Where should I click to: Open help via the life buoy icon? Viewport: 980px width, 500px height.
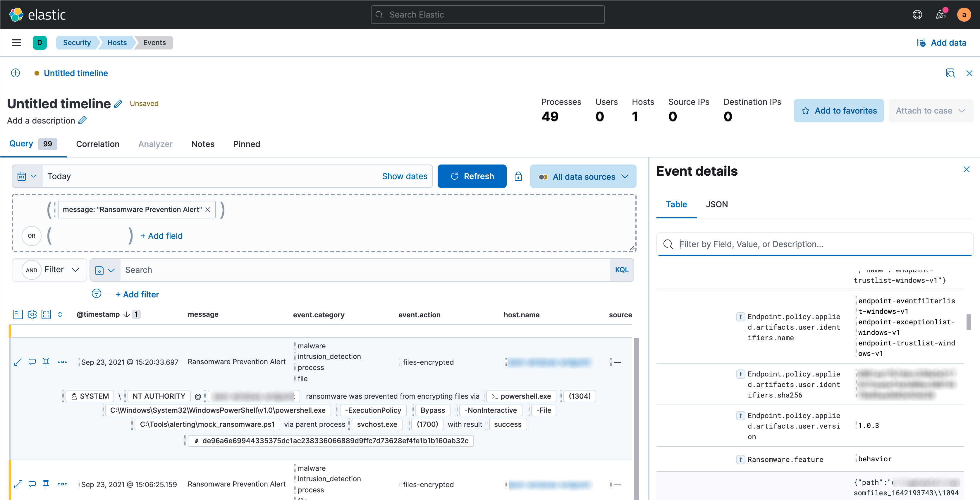click(917, 14)
